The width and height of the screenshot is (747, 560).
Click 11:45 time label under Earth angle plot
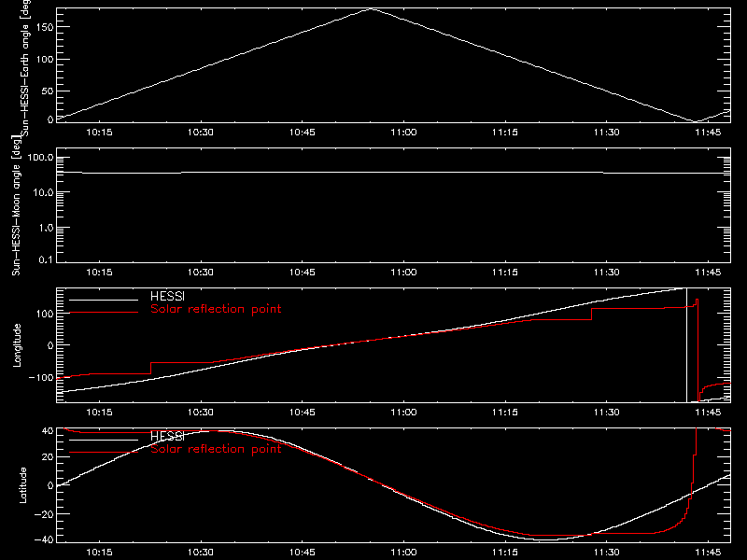pyautogui.click(x=708, y=133)
